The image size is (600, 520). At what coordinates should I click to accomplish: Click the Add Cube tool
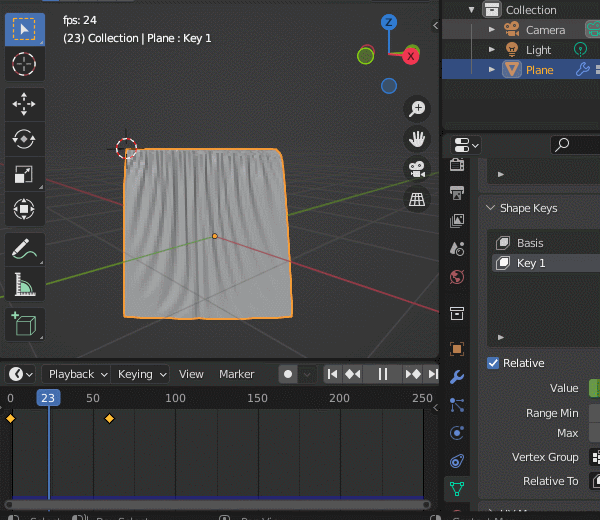(x=25, y=324)
